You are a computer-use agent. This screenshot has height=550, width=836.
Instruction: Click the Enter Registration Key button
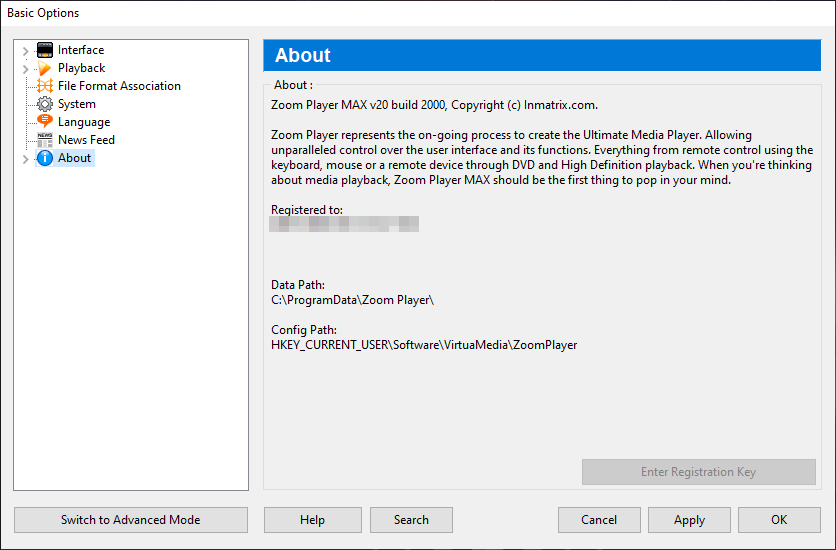coord(698,472)
